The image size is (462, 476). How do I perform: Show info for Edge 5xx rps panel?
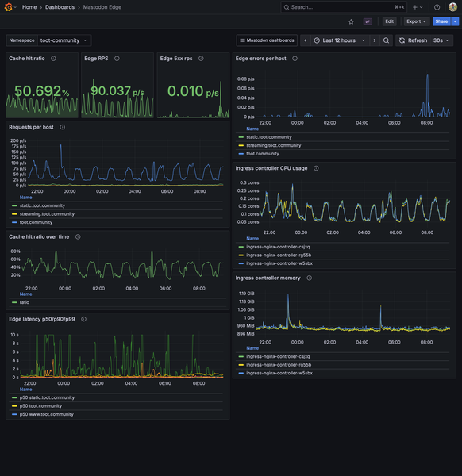[x=201, y=59]
